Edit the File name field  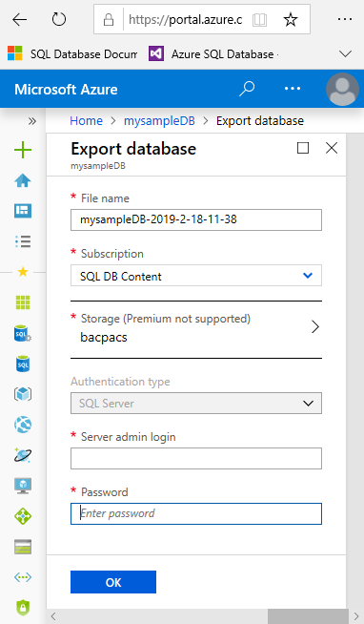(196, 219)
